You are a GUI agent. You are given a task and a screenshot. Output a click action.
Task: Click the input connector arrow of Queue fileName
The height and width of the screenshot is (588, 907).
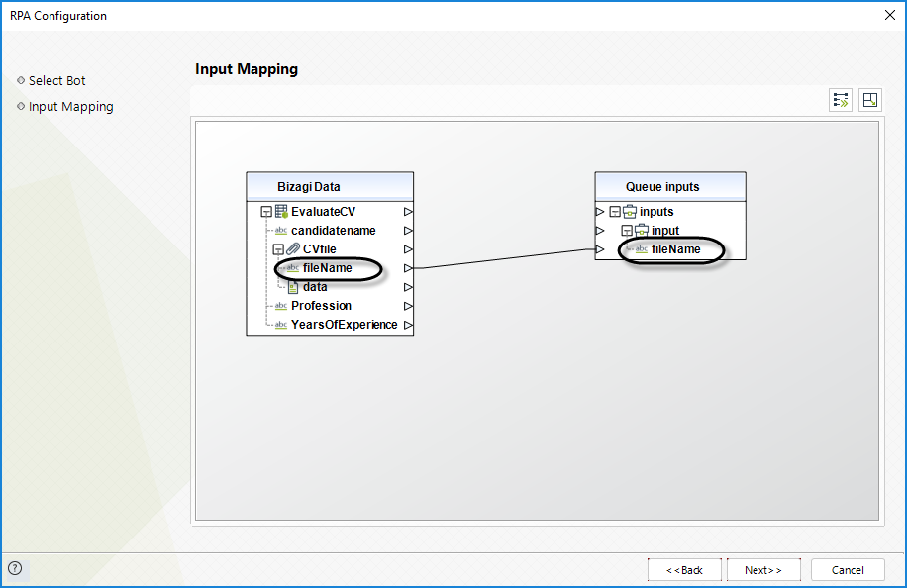pos(600,249)
